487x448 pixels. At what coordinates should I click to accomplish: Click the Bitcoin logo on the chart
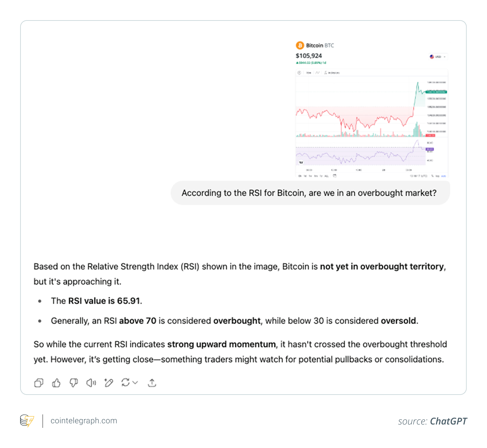(x=299, y=45)
